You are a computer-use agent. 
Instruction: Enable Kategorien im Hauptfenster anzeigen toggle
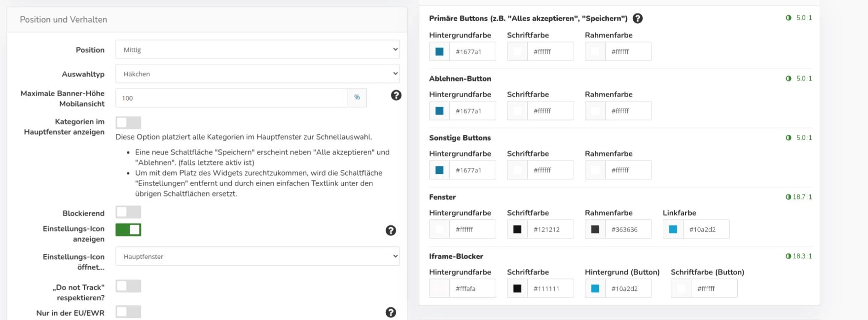tap(128, 122)
